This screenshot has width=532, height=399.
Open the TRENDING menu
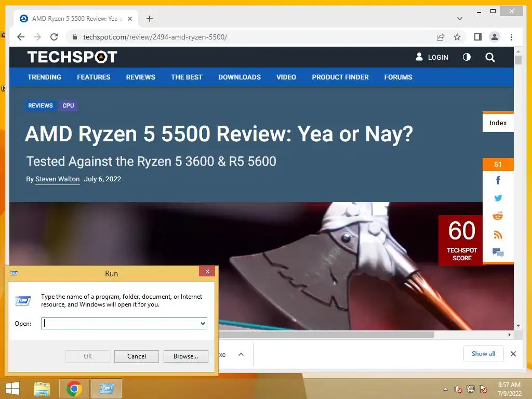coord(45,77)
